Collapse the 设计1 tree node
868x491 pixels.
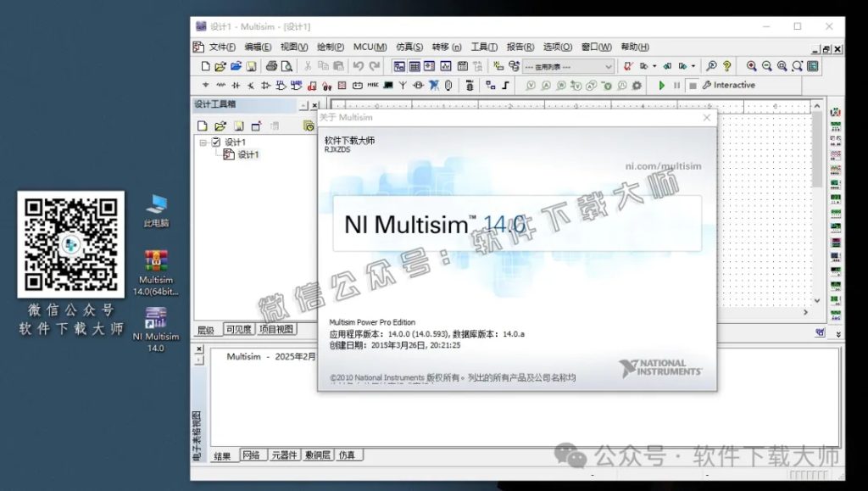pyautogui.click(x=202, y=141)
